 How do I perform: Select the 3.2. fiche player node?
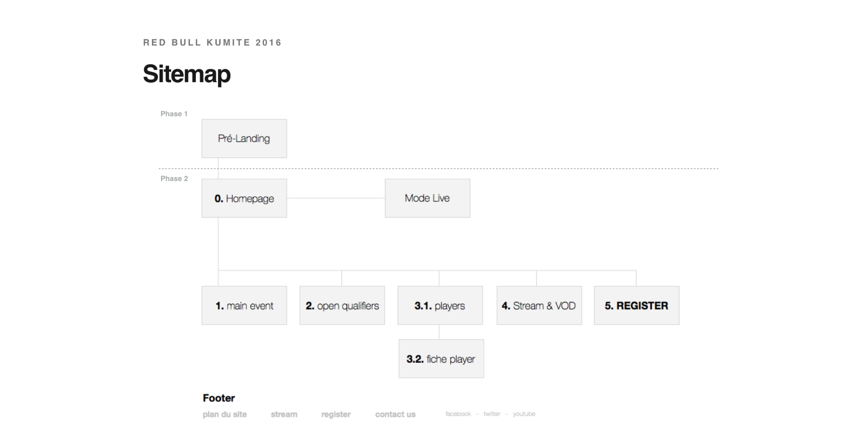441,359
